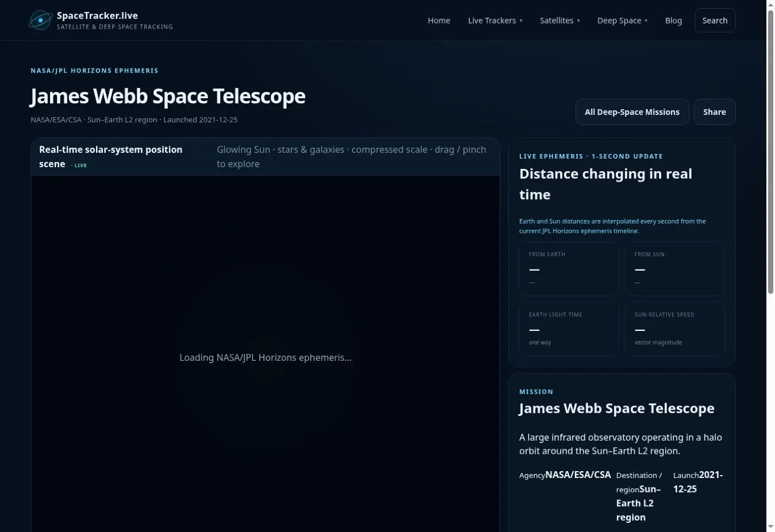775x532 pixels.
Task: Expand the Live Trackers dropdown menu
Action: [x=495, y=20]
